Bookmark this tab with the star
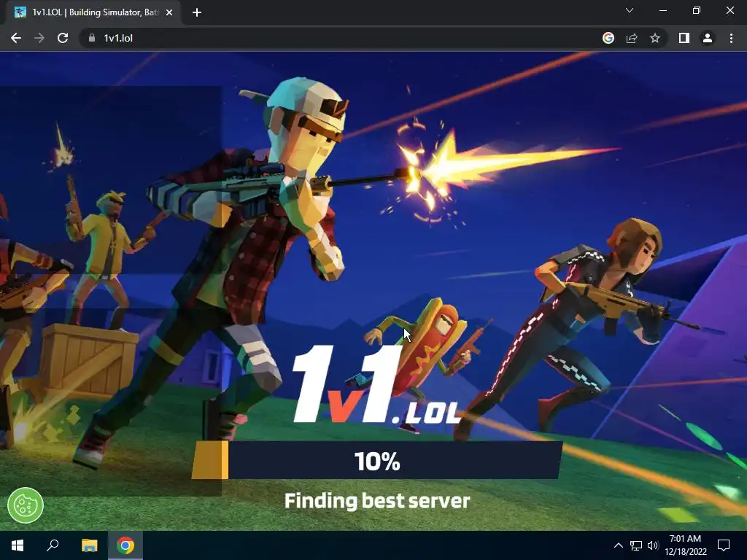The height and width of the screenshot is (560, 747). pyautogui.click(x=655, y=38)
